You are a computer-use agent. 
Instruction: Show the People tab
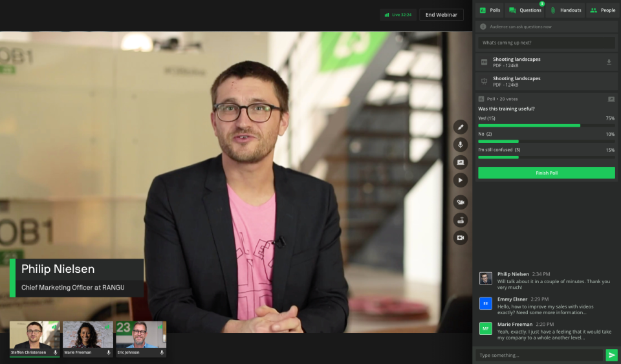click(x=602, y=10)
